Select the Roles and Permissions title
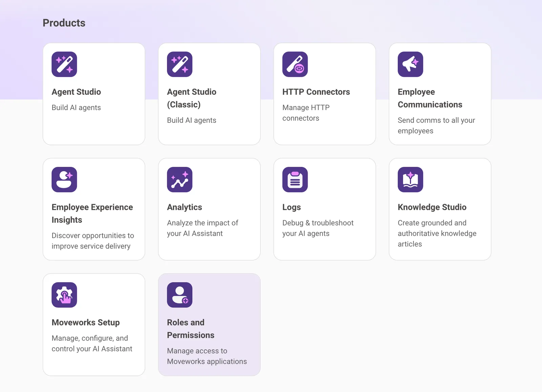The height and width of the screenshot is (392, 542). (x=191, y=329)
